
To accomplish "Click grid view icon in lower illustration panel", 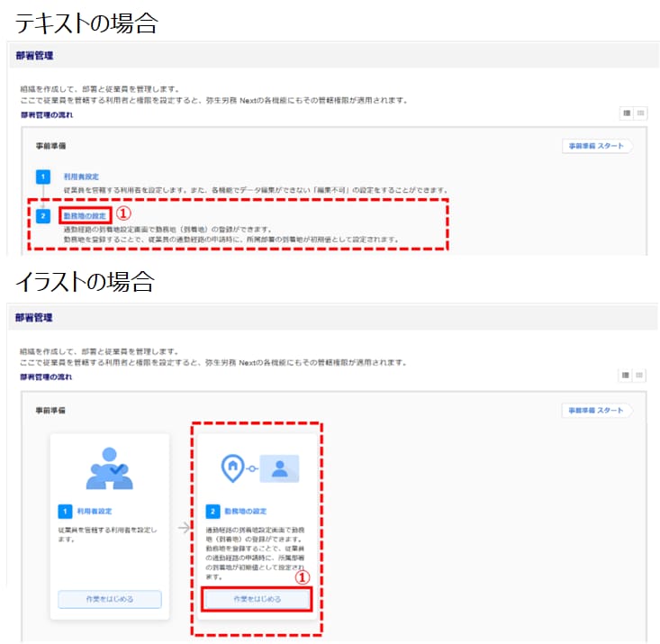I will click(x=640, y=375).
